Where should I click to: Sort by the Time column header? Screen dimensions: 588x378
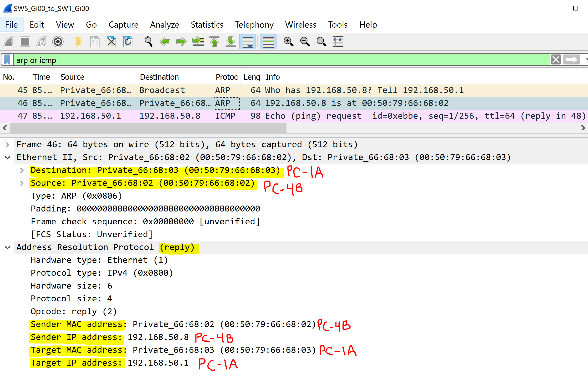click(44, 77)
